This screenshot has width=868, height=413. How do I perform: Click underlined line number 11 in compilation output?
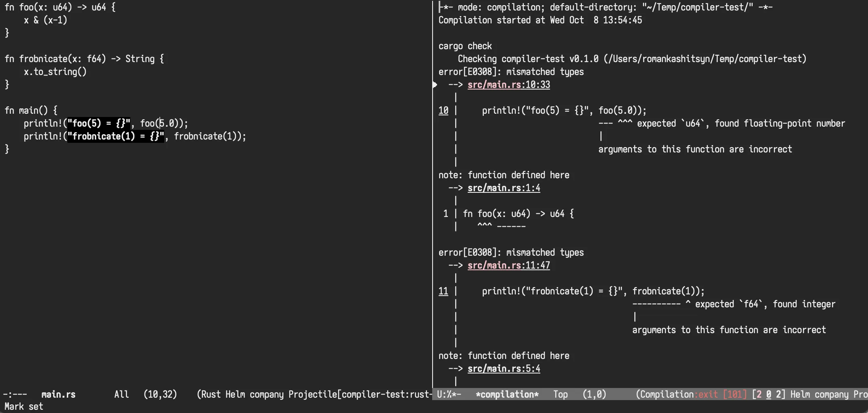click(443, 291)
